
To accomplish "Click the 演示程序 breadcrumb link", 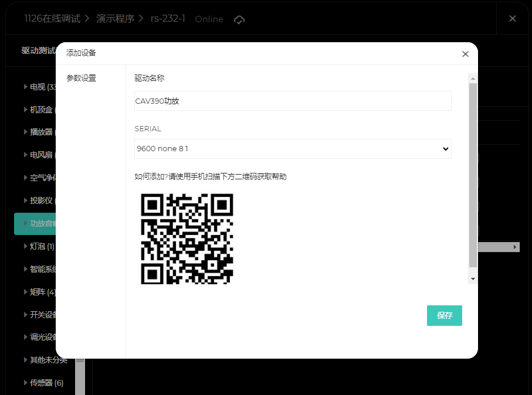I will [115, 18].
